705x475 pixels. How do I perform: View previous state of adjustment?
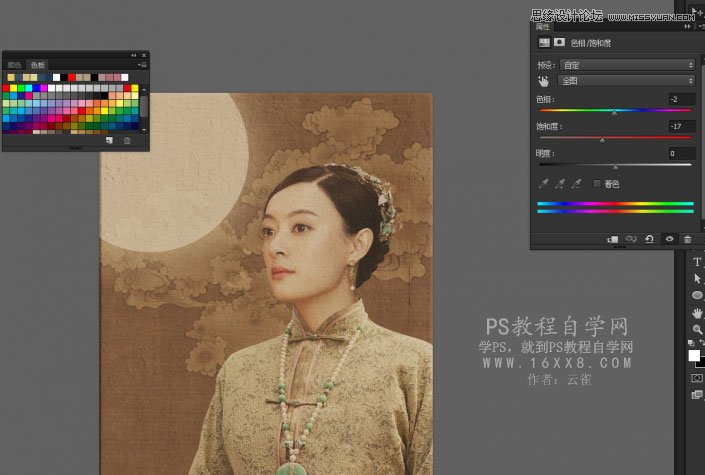click(631, 239)
